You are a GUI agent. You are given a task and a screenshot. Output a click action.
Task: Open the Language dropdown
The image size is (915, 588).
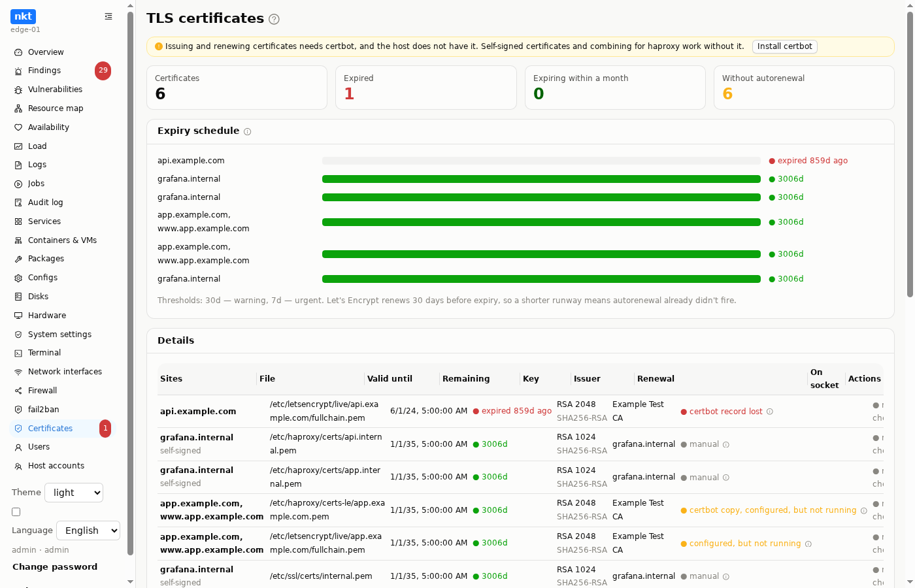click(x=88, y=531)
